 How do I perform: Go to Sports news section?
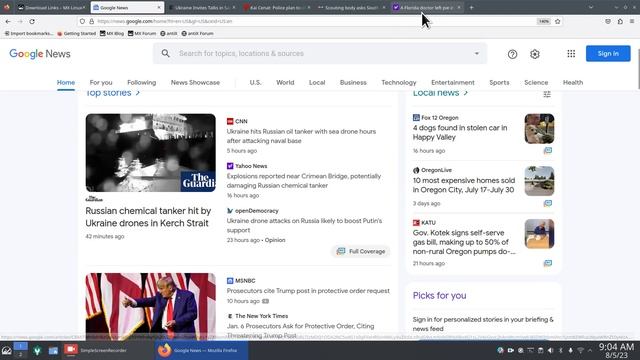tap(499, 82)
